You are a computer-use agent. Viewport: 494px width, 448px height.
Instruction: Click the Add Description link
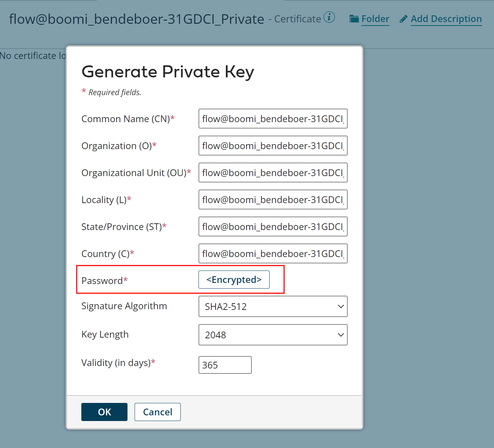[x=446, y=19]
